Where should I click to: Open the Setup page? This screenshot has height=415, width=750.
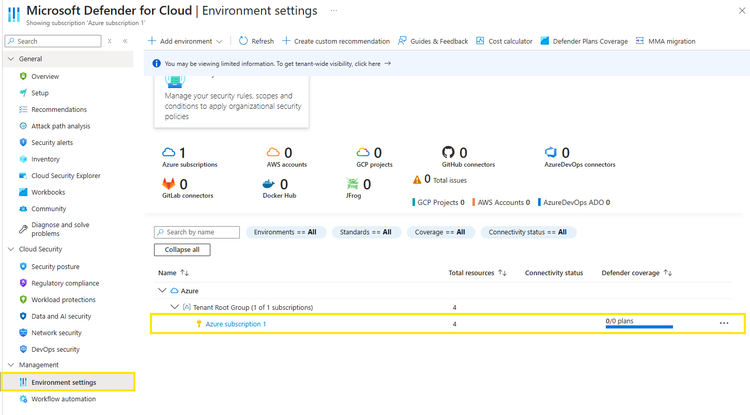pyautogui.click(x=40, y=93)
